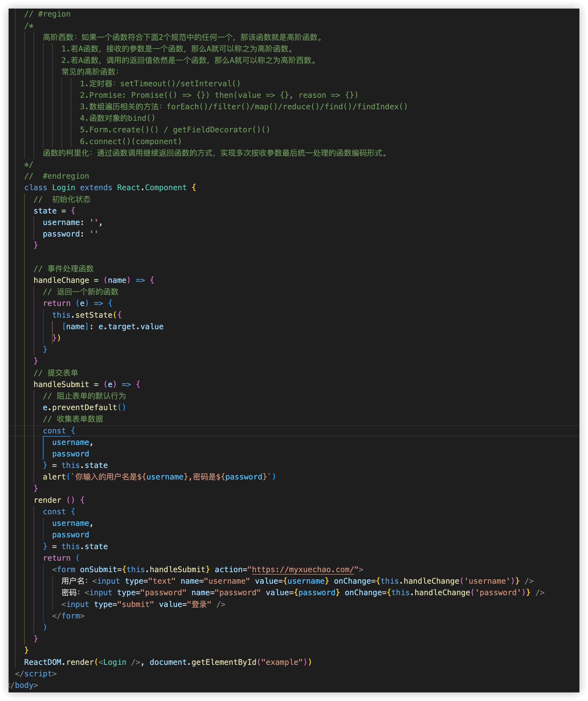
Task: Click the comment line '1.若A函数, 接收的参数是一个函数'
Action: 178,49
